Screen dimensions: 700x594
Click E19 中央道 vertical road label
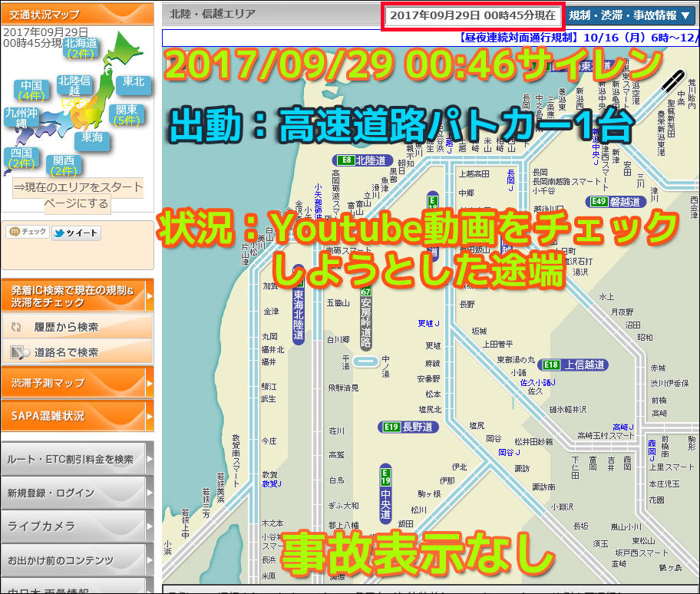pos(386,493)
